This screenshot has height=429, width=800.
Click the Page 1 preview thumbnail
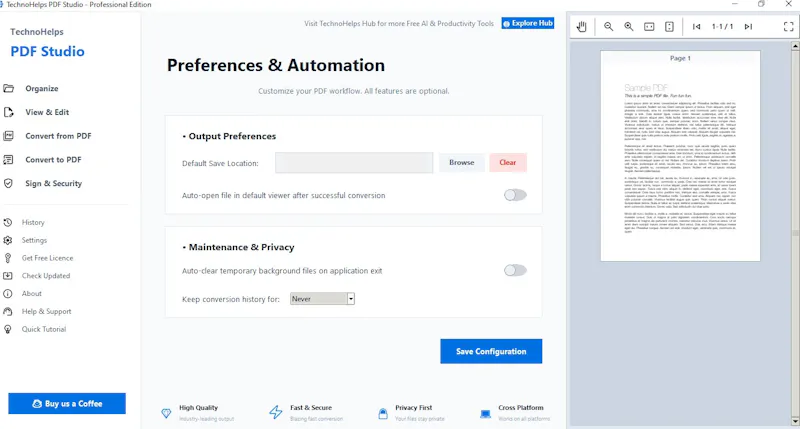(680, 156)
